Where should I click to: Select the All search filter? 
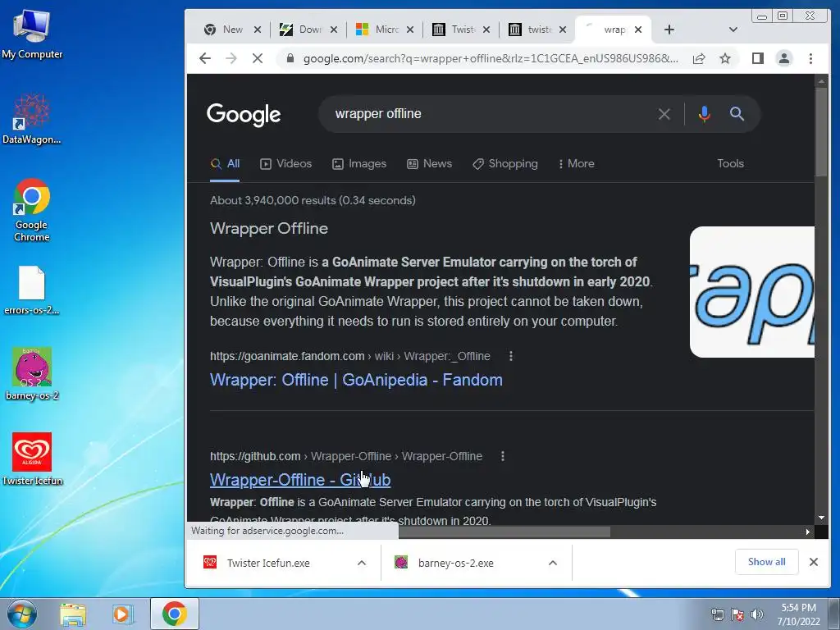click(x=225, y=164)
